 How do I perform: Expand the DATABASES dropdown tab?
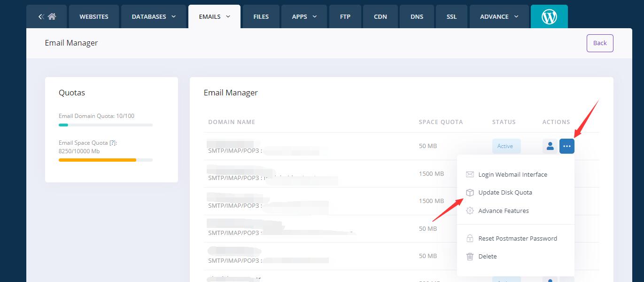[x=153, y=16]
